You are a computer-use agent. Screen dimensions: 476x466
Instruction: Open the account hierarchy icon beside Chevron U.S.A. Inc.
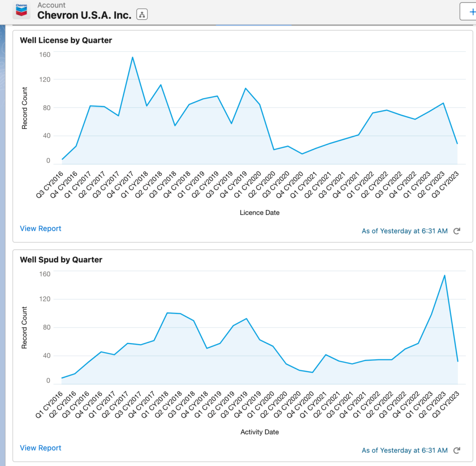(142, 15)
